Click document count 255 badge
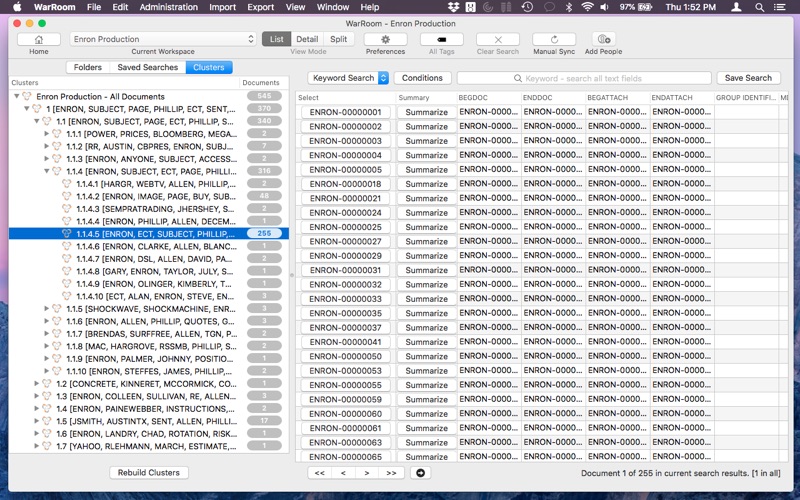 (x=264, y=234)
